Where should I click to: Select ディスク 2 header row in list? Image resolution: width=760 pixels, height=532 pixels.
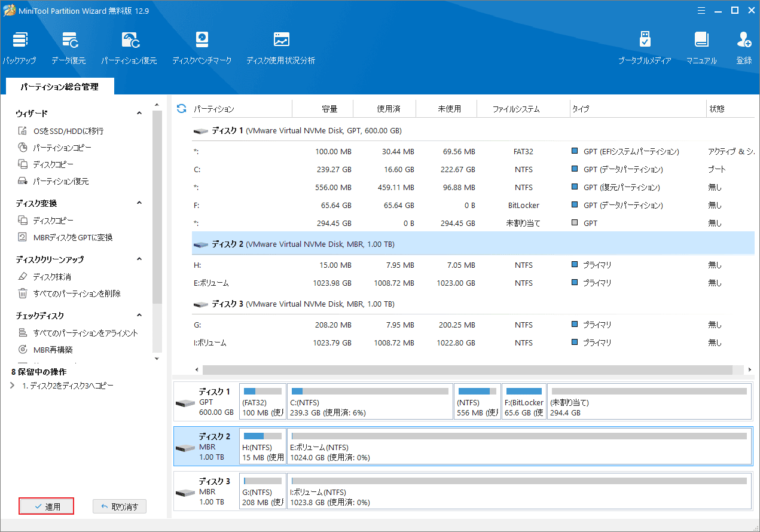[x=473, y=244]
